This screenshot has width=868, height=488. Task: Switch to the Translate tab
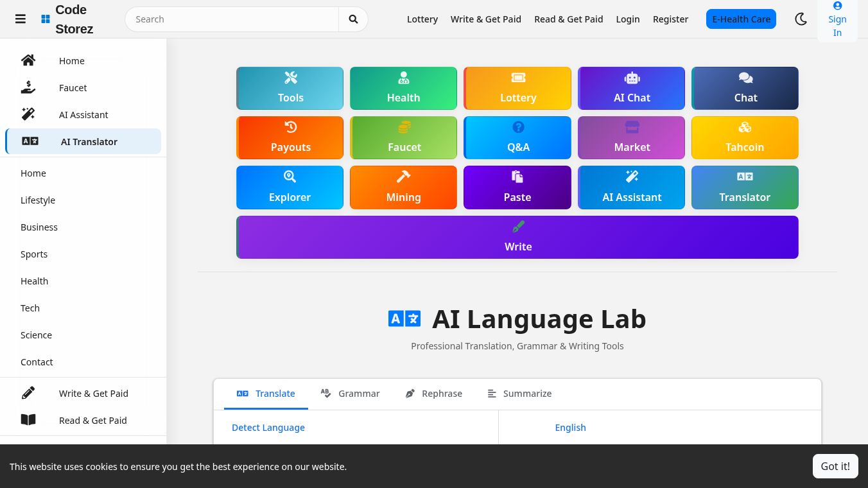pyautogui.click(x=266, y=394)
